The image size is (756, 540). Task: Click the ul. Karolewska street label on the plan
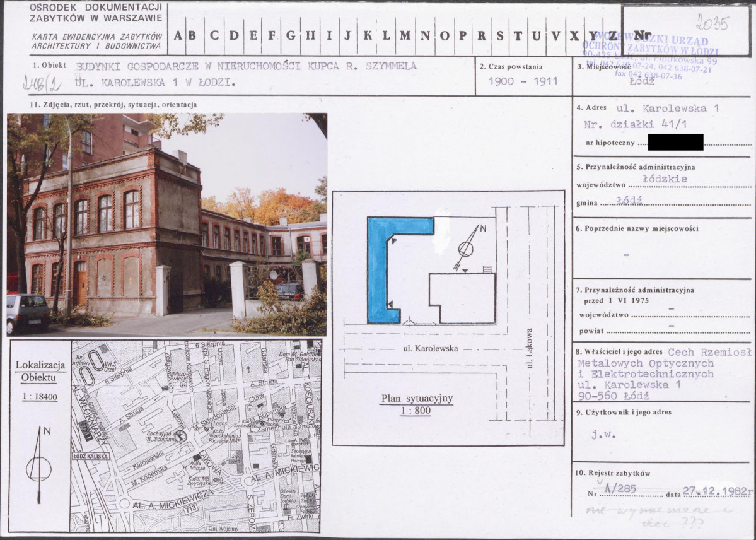click(431, 348)
